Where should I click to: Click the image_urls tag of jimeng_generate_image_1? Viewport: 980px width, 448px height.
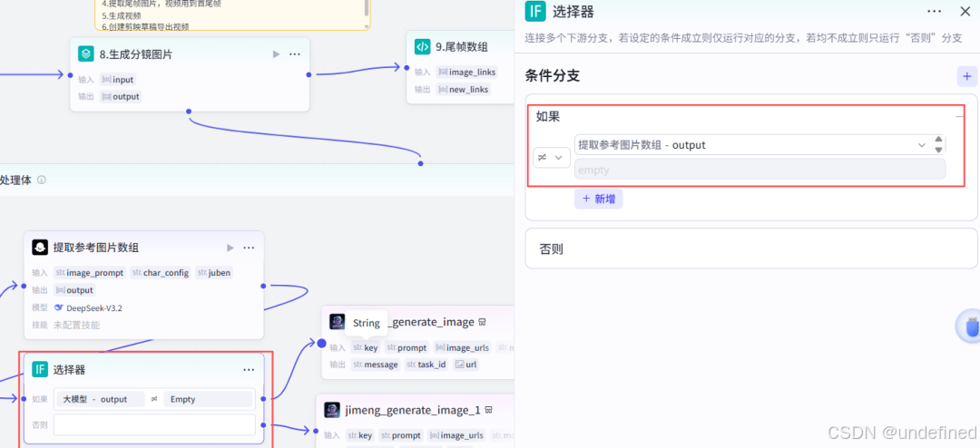point(457,435)
